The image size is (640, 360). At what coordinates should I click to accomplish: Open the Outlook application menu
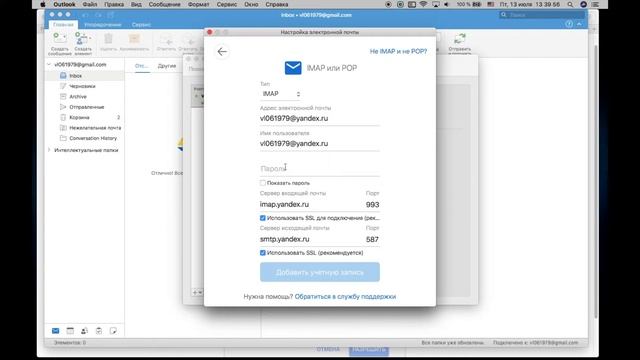click(x=64, y=4)
